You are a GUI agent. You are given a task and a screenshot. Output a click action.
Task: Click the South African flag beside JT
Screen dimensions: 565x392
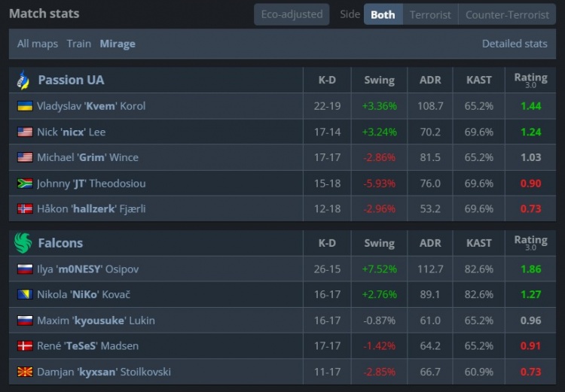[x=25, y=183]
